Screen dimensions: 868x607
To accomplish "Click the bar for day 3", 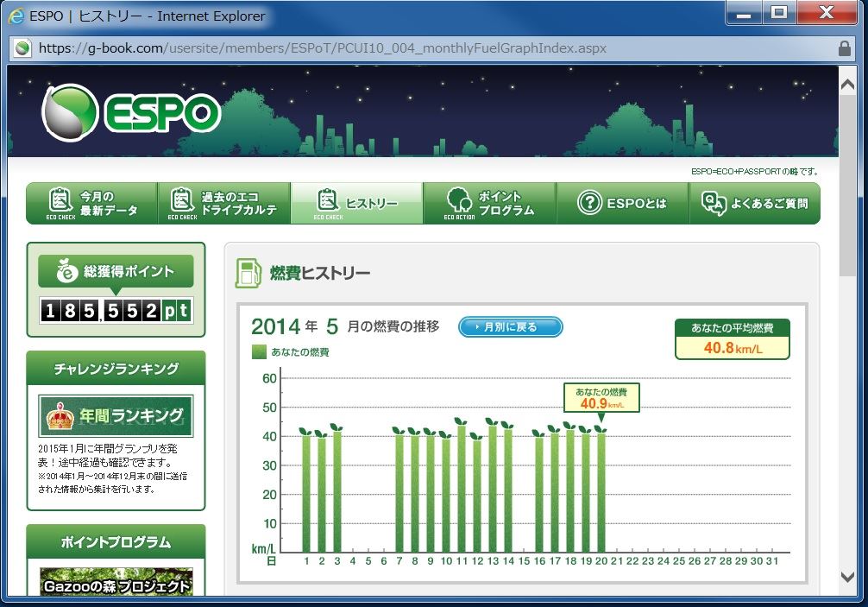I will click(x=337, y=491).
